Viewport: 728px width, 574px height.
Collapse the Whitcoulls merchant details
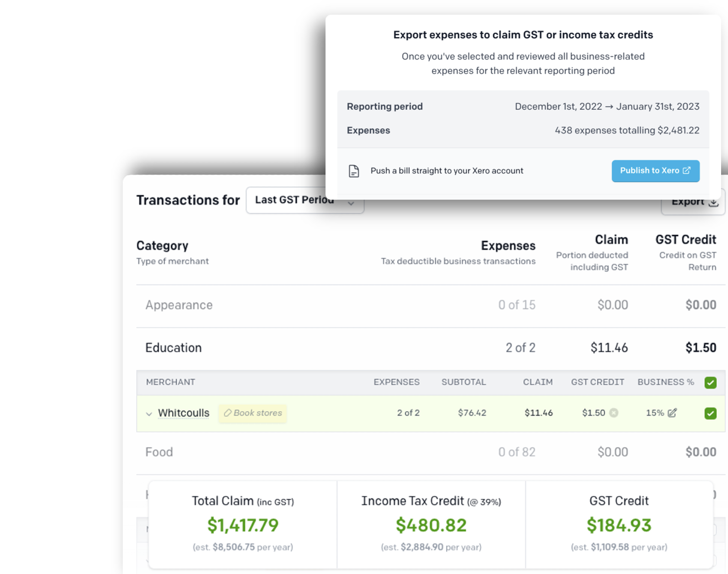[x=149, y=414]
